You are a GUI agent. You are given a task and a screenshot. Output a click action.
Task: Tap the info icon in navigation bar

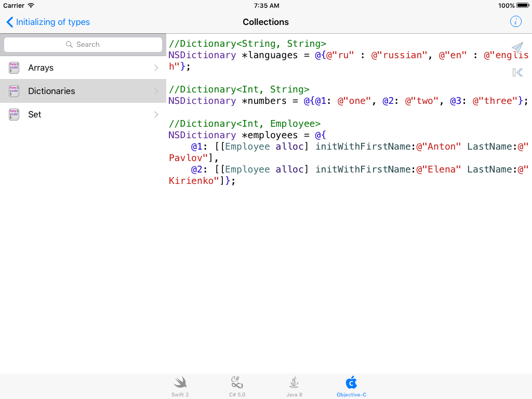point(515,21)
